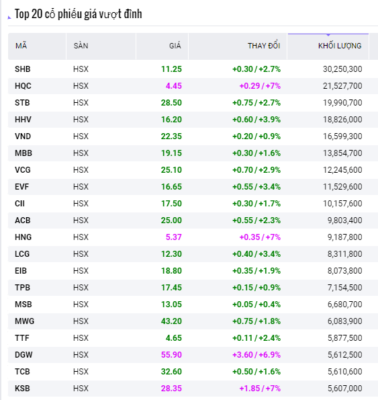Click the MÃ column header
The height and width of the screenshot is (400, 378).
21,46
